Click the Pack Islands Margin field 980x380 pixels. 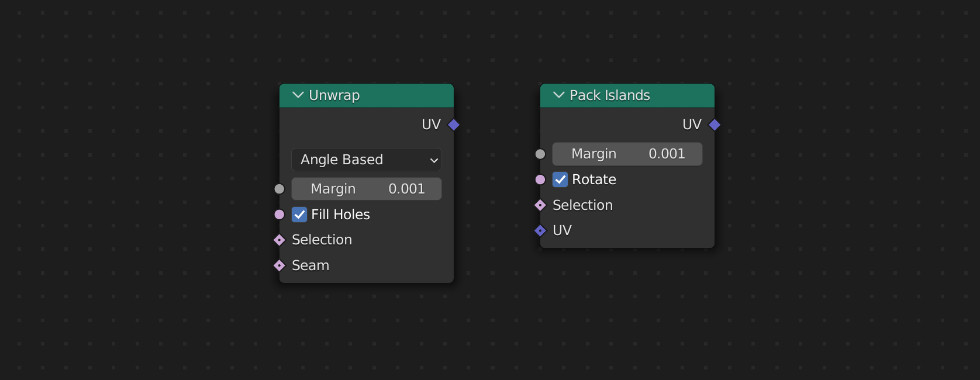pos(627,154)
